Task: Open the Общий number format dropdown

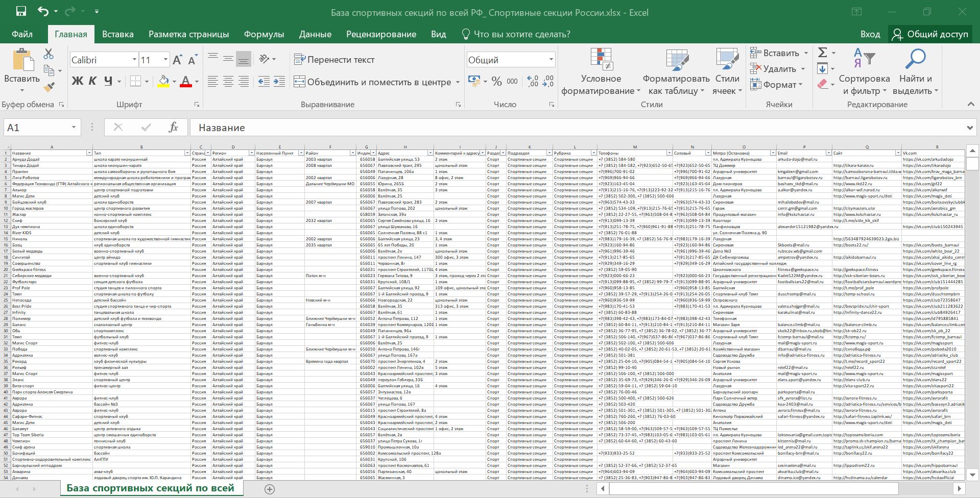Action: (x=551, y=60)
